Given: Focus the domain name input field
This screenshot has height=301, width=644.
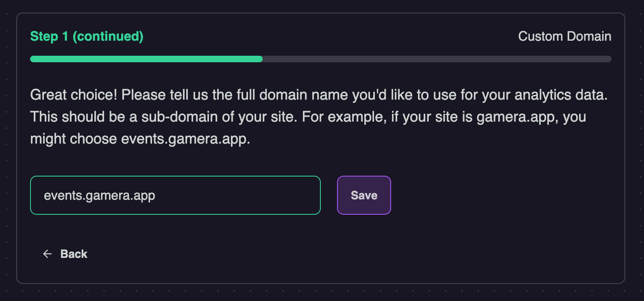Looking at the screenshot, I should click(x=175, y=195).
